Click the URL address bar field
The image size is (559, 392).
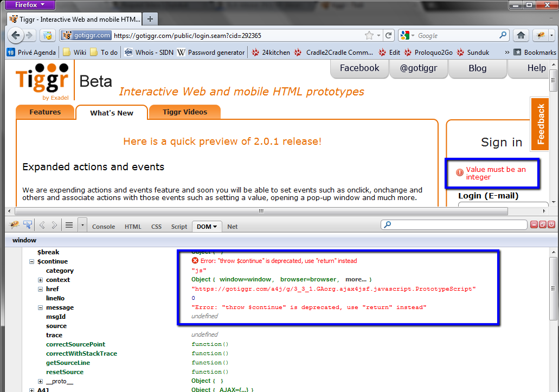coord(237,36)
